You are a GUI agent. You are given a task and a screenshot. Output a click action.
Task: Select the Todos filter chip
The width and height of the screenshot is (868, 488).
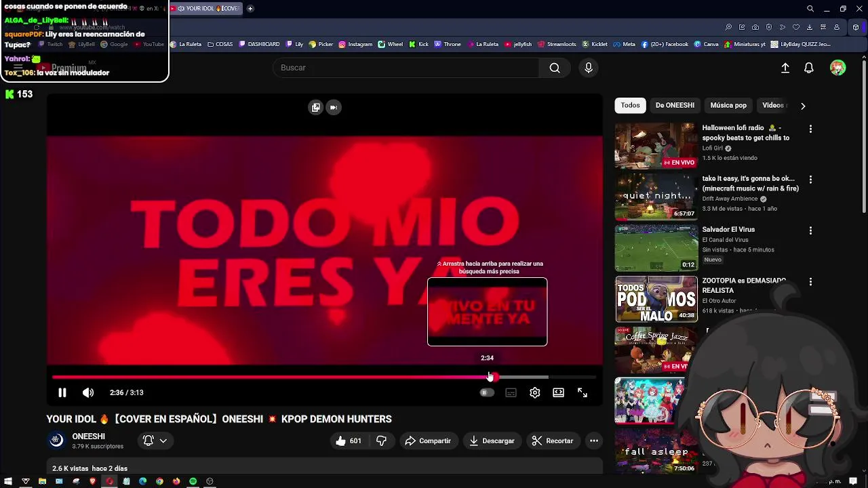coord(630,105)
